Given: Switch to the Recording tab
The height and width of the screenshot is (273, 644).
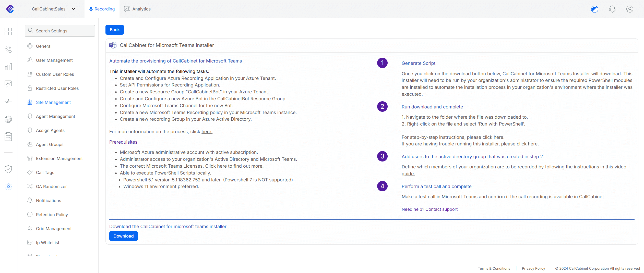Looking at the screenshot, I should (x=102, y=9).
